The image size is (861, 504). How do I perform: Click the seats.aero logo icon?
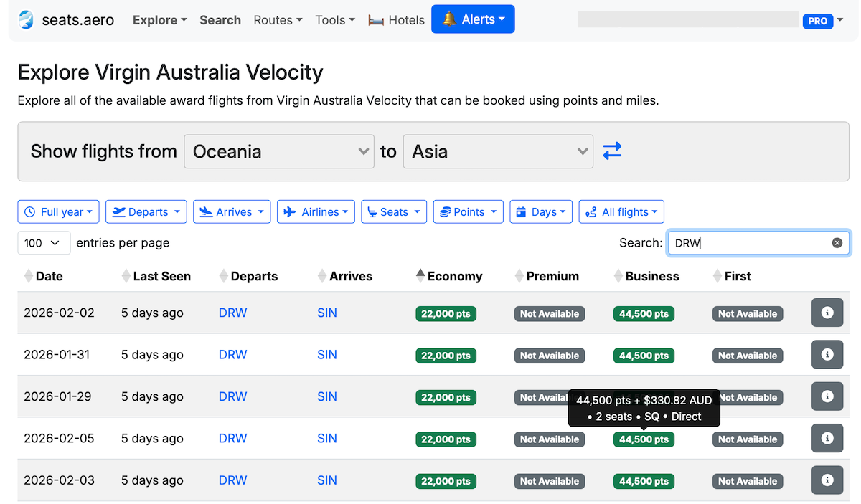click(26, 19)
